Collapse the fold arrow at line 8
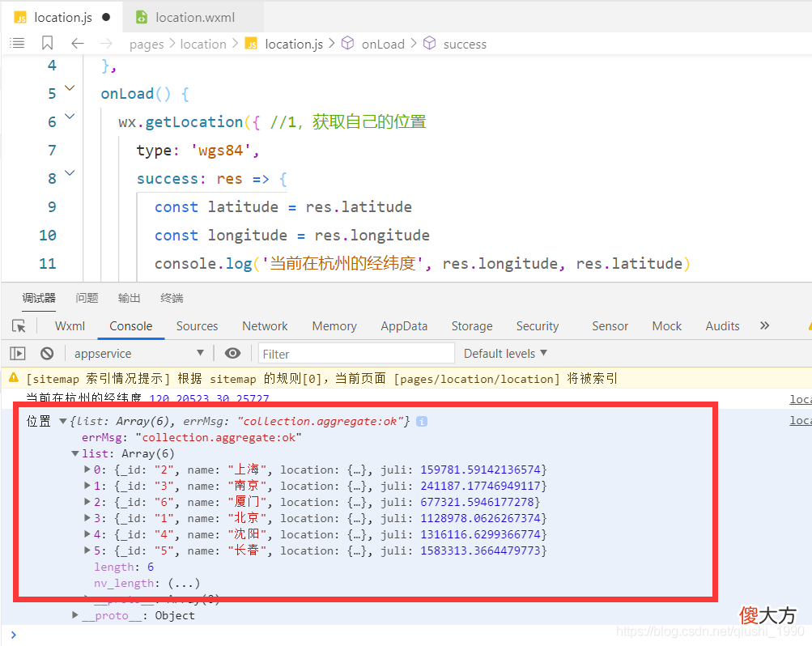Screen dimensions: 812x646 tap(70, 173)
